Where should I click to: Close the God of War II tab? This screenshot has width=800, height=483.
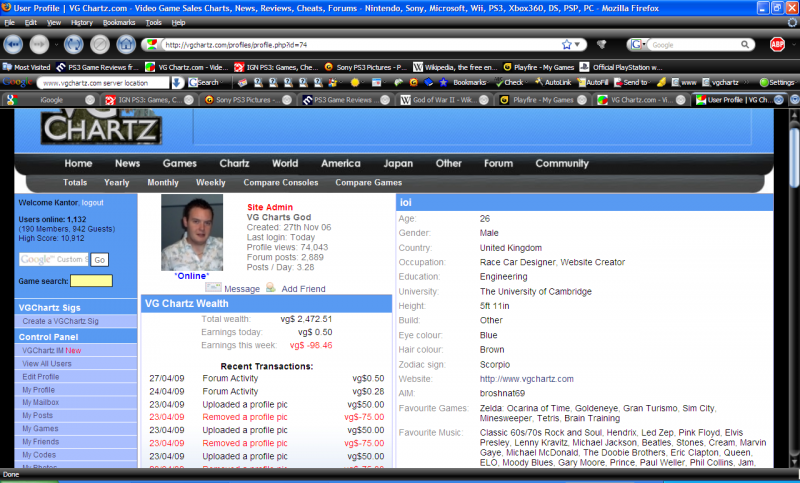484,100
